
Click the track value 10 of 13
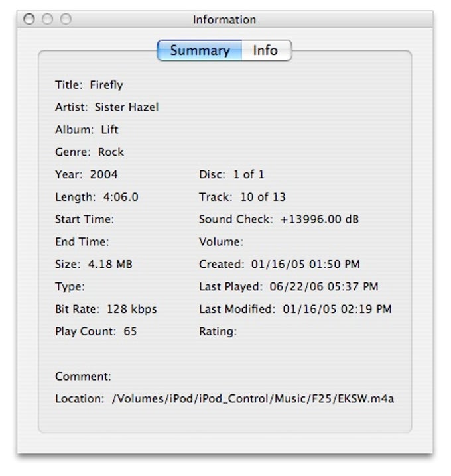click(263, 197)
